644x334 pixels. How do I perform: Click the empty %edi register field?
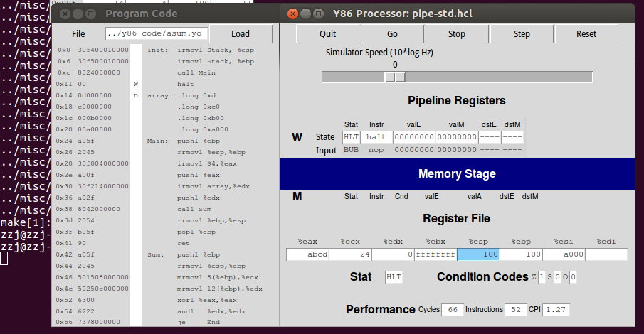point(606,254)
